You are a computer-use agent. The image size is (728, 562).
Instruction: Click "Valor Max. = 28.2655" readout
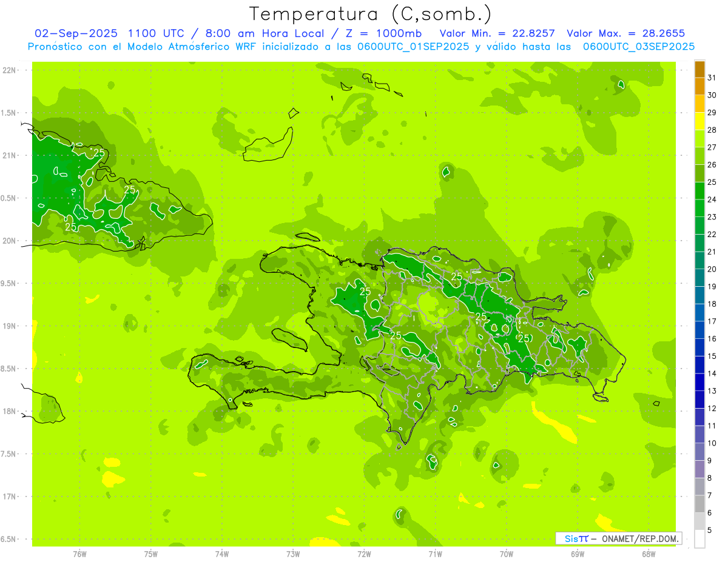coord(626,33)
